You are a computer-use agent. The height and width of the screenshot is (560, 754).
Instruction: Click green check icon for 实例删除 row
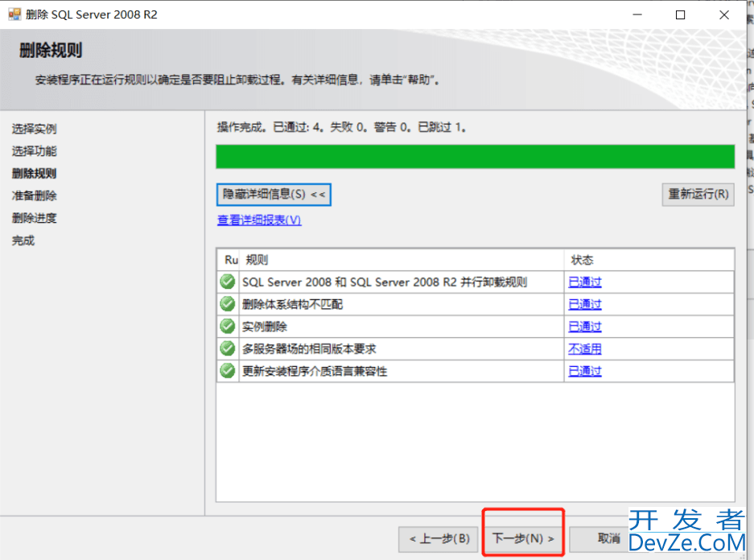[228, 326]
